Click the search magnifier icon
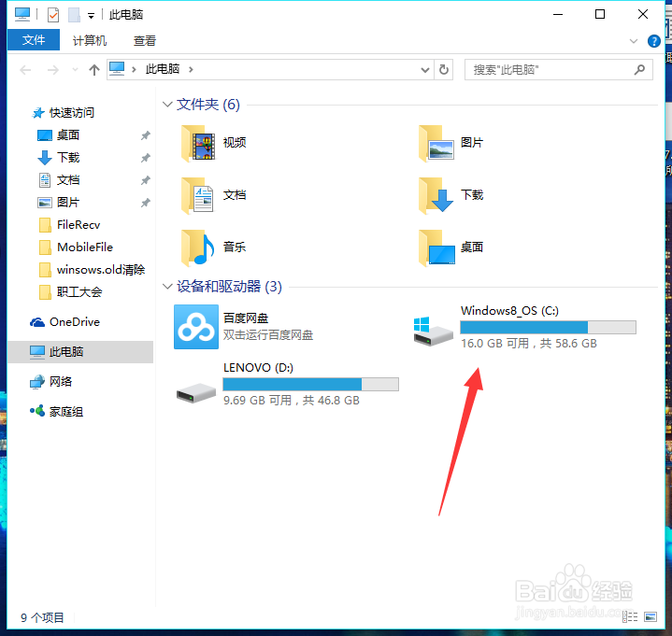672x636 pixels. pos(639,69)
